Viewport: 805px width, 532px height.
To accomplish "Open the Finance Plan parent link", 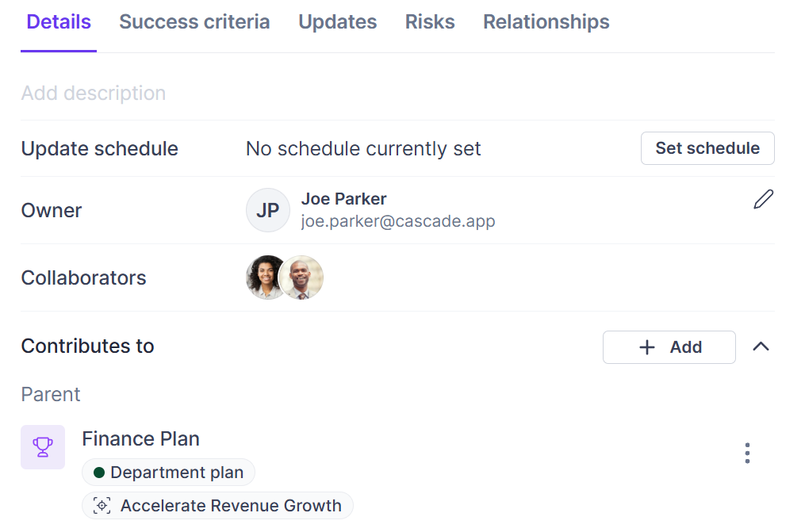I will [140, 438].
